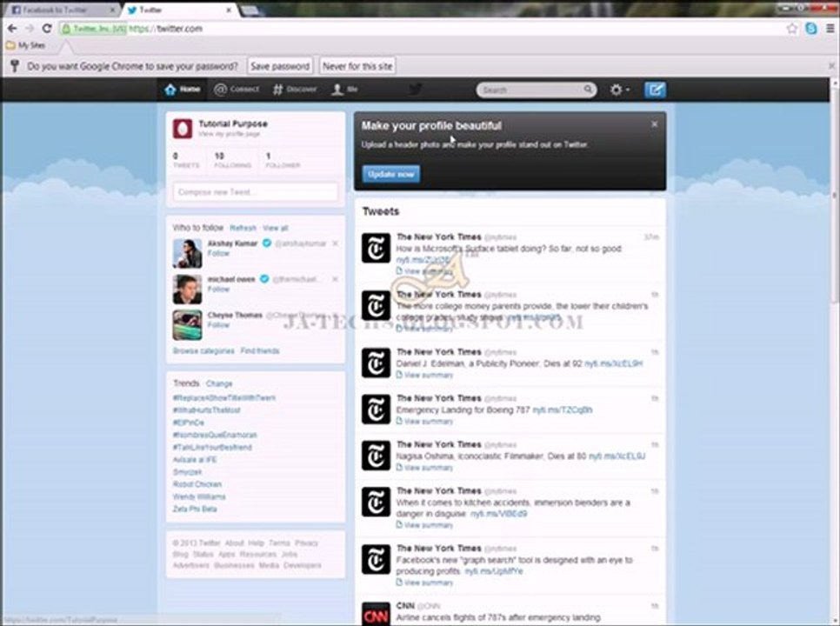Image resolution: width=840 pixels, height=626 pixels.
Task: Click michael owen's avatar
Action: (187, 290)
